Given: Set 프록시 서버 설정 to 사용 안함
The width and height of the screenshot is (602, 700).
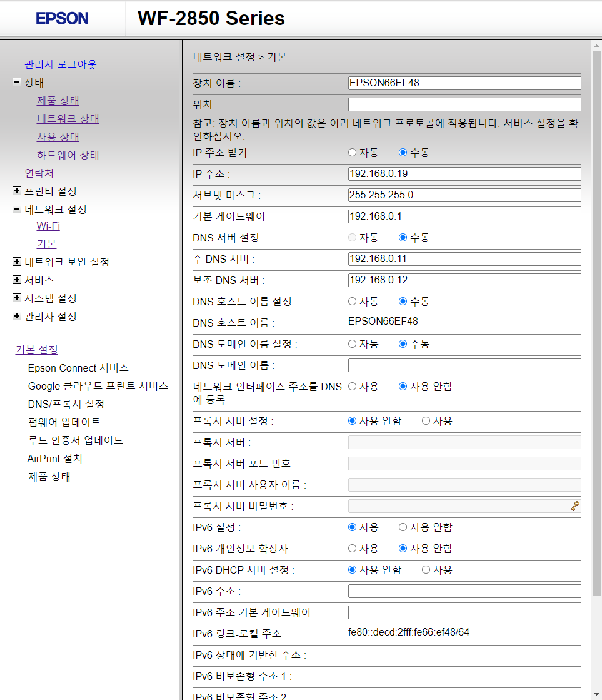Looking at the screenshot, I should (x=352, y=420).
